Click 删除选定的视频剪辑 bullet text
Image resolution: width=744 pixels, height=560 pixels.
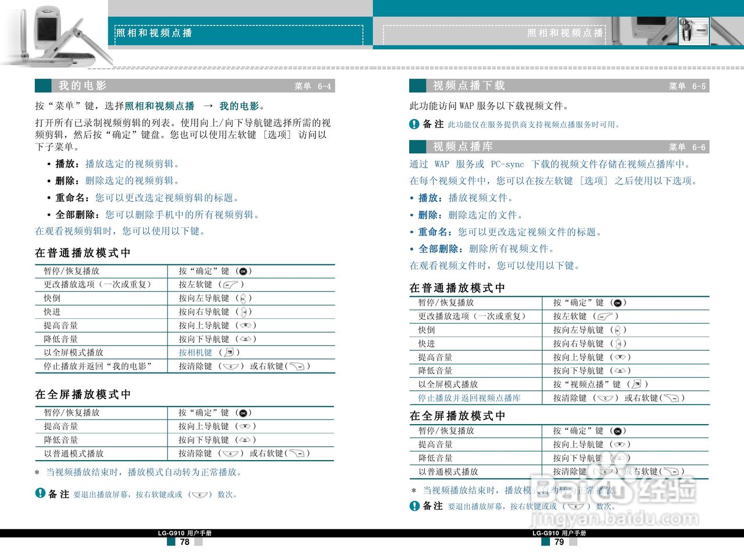pos(133,181)
